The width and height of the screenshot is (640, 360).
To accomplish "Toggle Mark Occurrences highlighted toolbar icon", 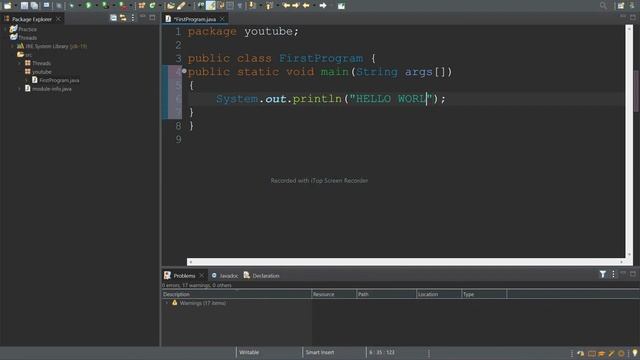I will coord(211,6).
